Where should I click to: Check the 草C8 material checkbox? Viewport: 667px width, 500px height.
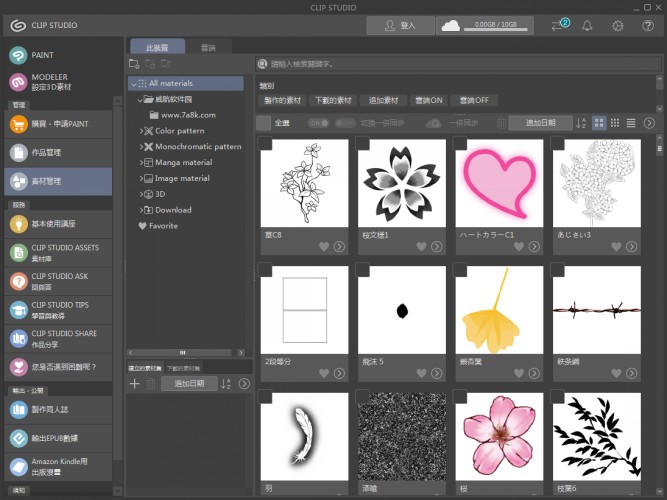click(265, 143)
